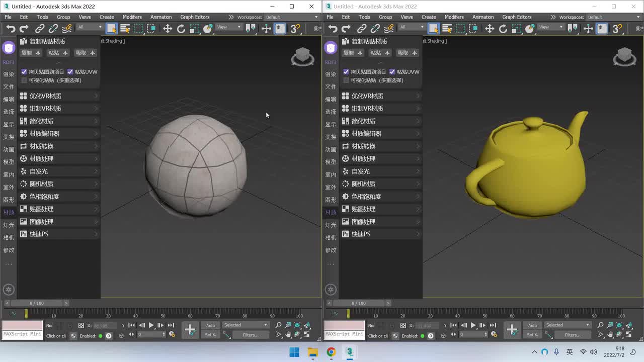This screenshot has width=644, height=362.
Task: Expand 材质编辑器 section in the sphere window
Action: click(x=59, y=134)
